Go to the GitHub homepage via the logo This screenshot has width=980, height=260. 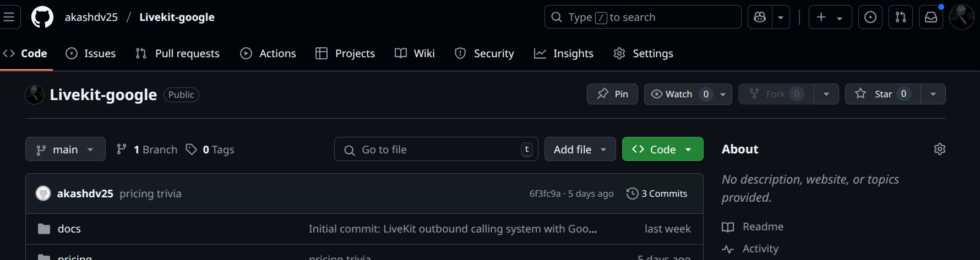pyautogui.click(x=42, y=17)
